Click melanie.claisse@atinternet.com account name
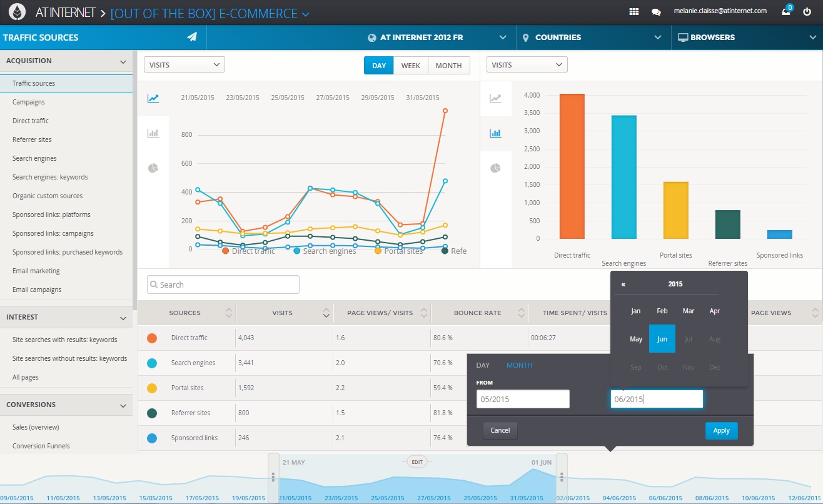Screen dimensions: 823x504 [x=720, y=11]
